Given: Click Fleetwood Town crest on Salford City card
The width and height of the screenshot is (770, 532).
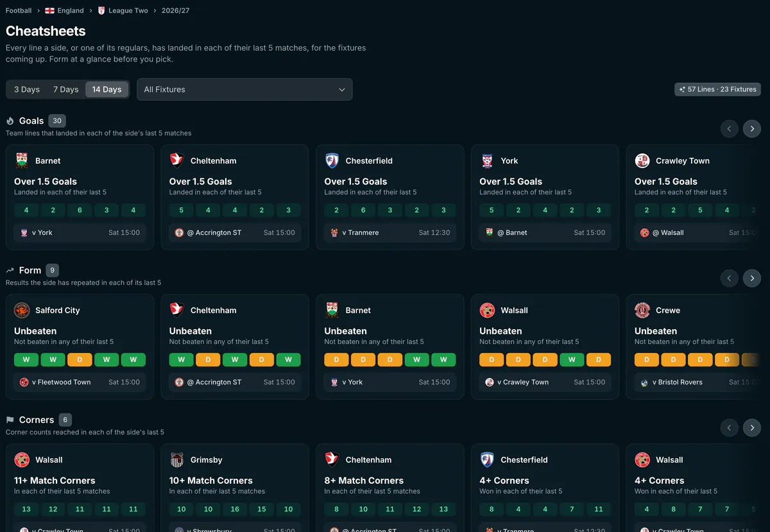Looking at the screenshot, I should coord(24,382).
